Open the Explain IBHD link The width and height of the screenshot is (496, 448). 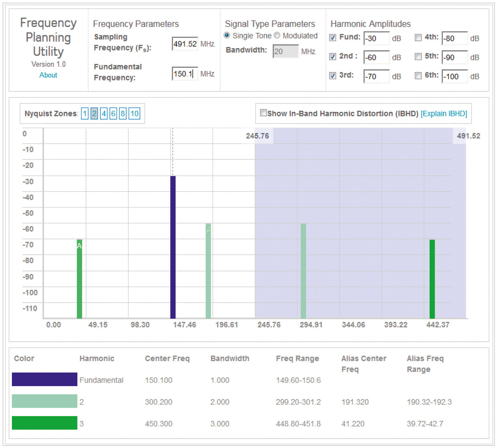(444, 114)
